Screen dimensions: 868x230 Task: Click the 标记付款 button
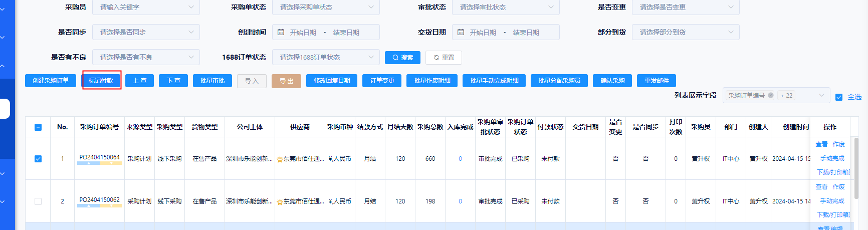pyautogui.click(x=101, y=81)
